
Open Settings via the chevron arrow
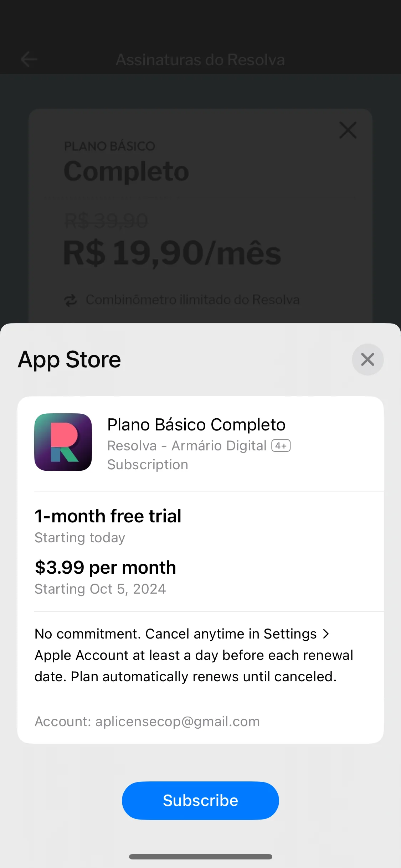[x=326, y=634]
